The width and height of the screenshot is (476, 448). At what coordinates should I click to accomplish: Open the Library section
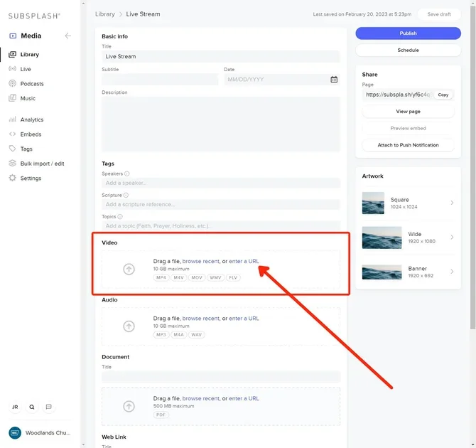click(x=29, y=55)
